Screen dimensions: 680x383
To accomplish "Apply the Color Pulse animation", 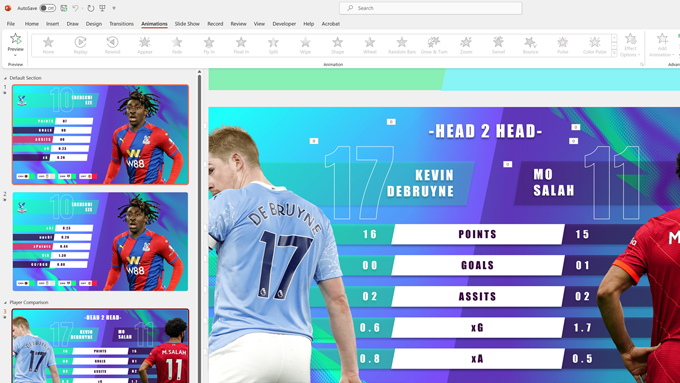I will click(x=595, y=45).
